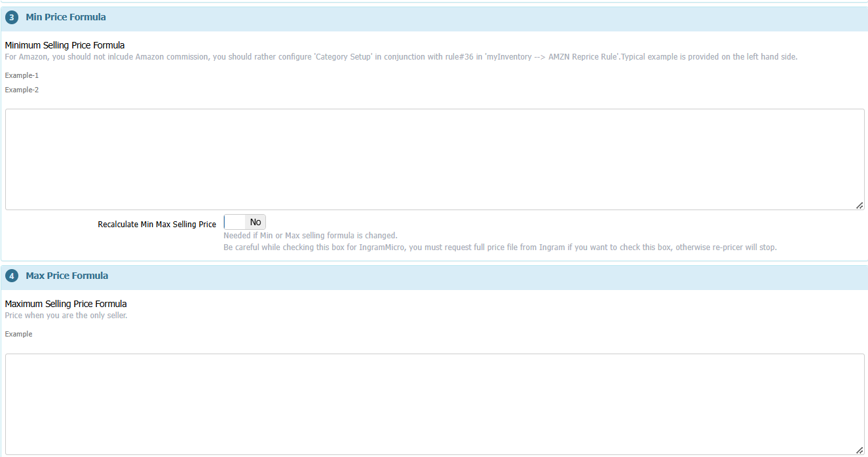Grab the Max formula textarea resize handle
This screenshot has height=457, width=868.
pos(859,450)
